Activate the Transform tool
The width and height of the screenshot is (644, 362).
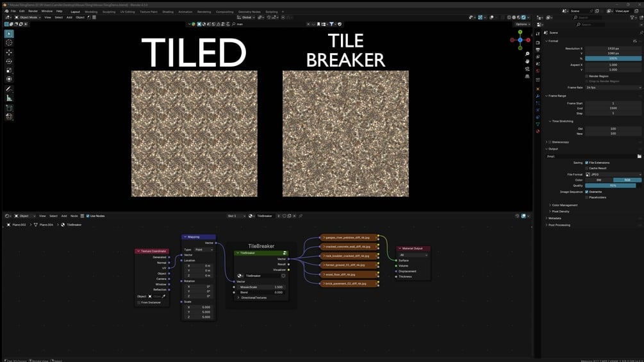[9, 79]
